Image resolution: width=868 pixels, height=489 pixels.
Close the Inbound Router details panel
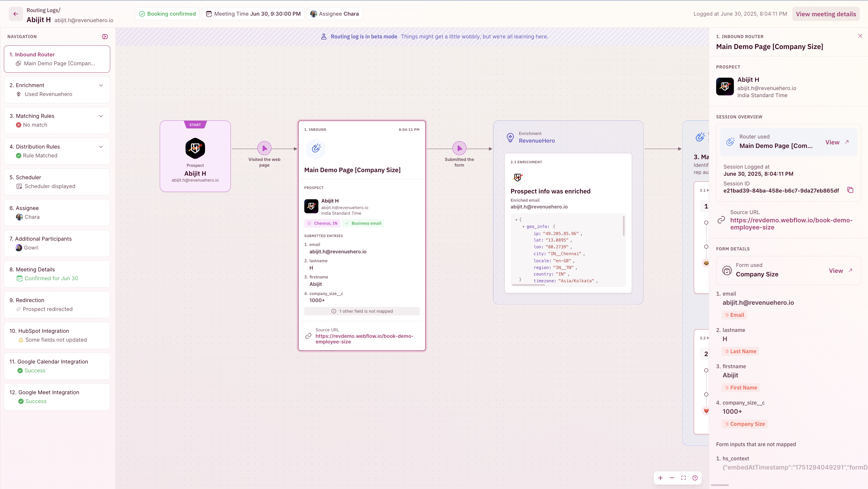point(860,36)
